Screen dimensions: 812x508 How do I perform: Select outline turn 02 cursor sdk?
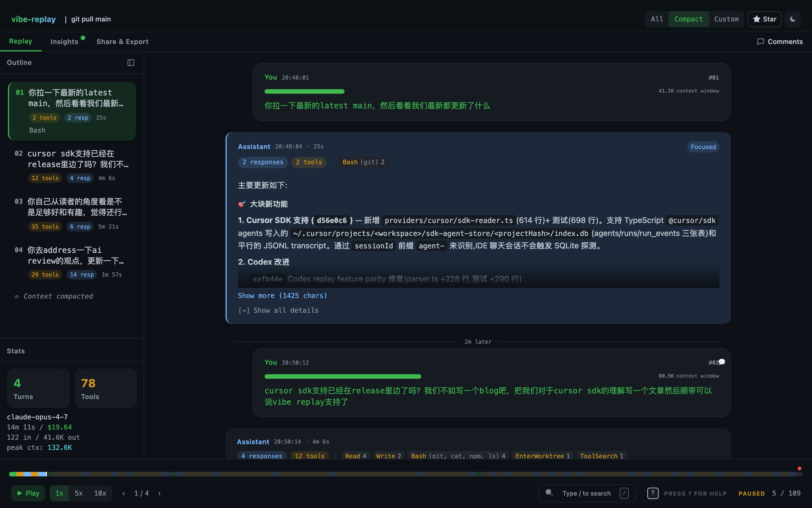pyautogui.click(x=72, y=166)
